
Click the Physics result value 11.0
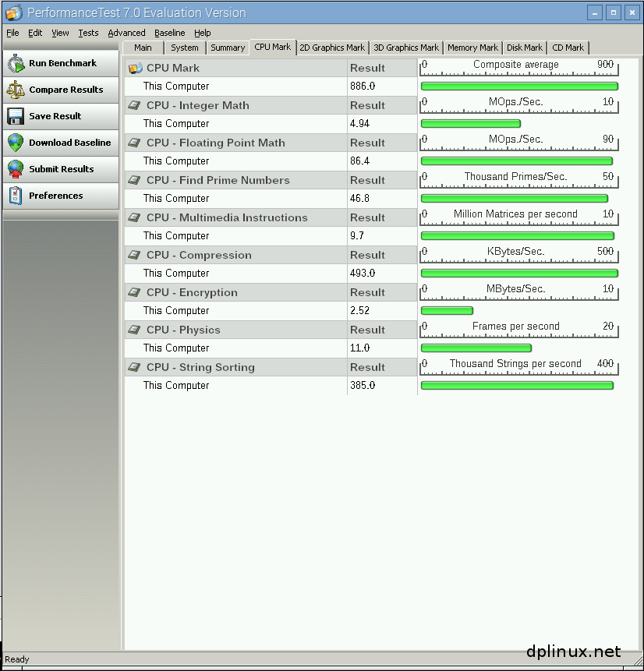(x=359, y=348)
